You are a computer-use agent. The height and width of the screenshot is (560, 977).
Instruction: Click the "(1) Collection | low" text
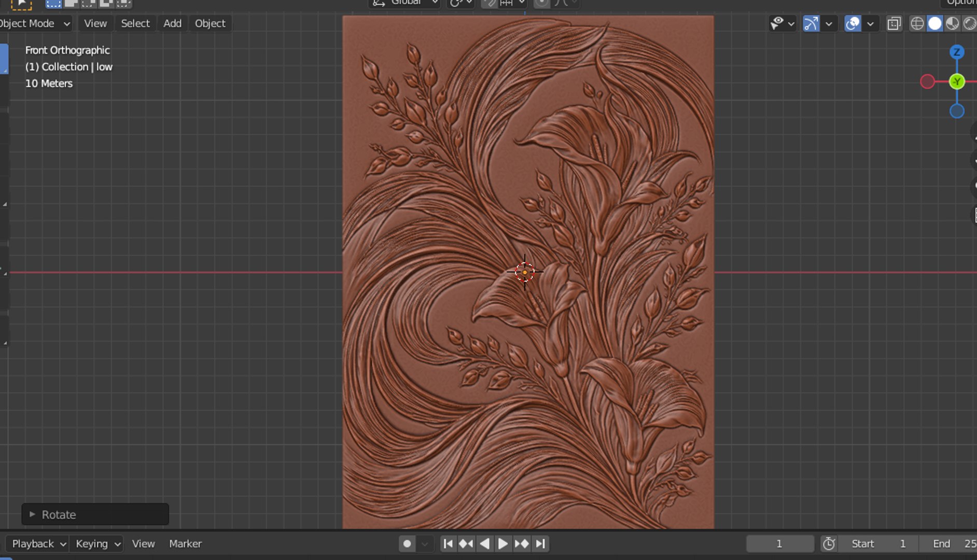click(69, 67)
